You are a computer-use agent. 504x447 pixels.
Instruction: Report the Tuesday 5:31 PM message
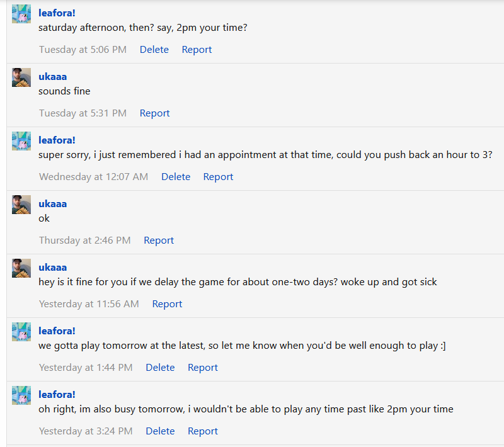coord(155,113)
